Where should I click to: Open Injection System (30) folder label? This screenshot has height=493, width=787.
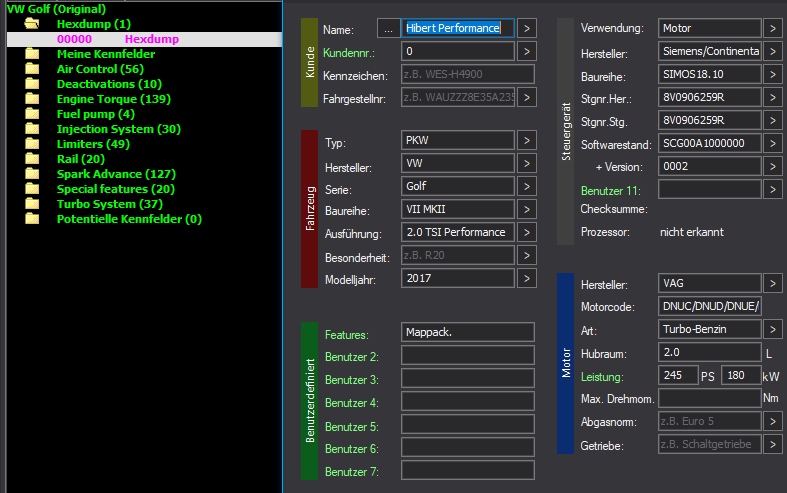click(x=119, y=129)
